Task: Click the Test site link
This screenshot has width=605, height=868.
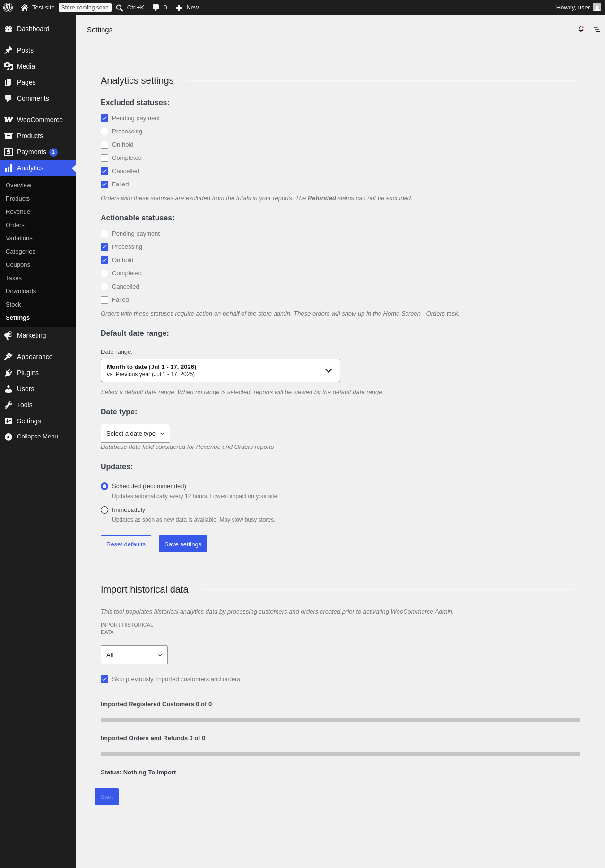Action: 43,8
